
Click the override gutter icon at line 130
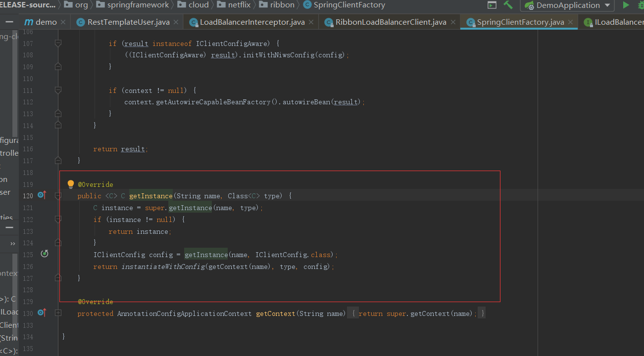point(42,312)
